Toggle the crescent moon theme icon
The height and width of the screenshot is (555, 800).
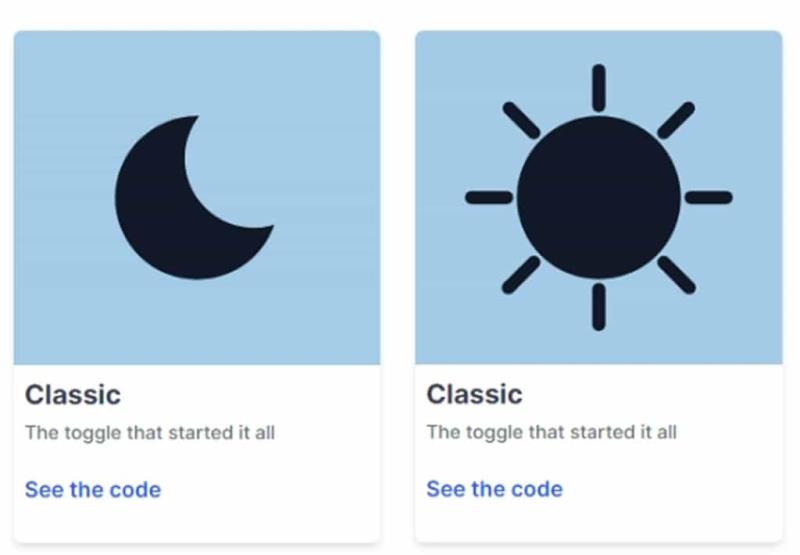[194, 197]
